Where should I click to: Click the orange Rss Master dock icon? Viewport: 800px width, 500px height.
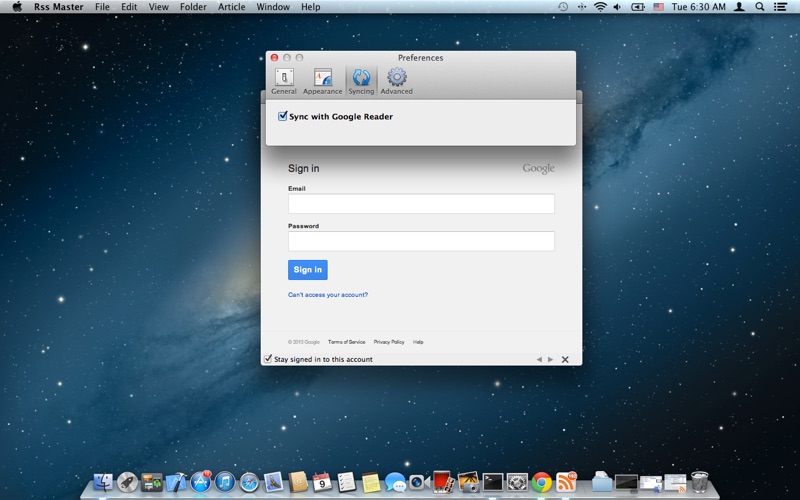566,482
